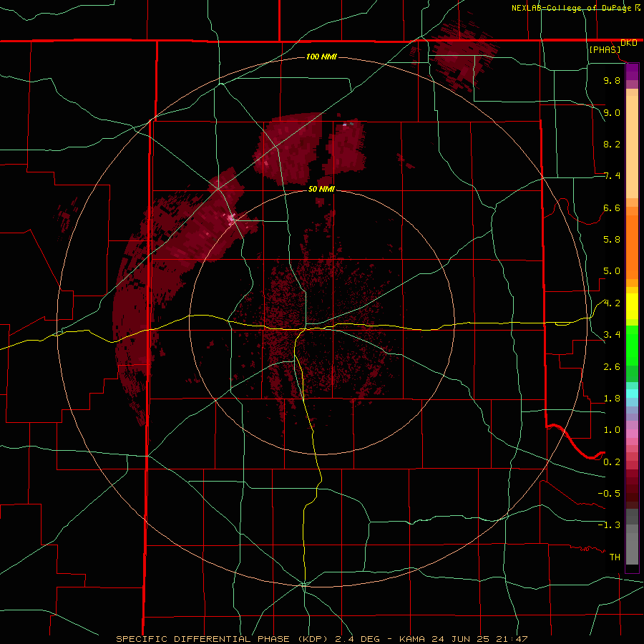Click the 100 NMI range ring label
Image resolution: width=644 pixels, height=644 pixels.
[321, 57]
